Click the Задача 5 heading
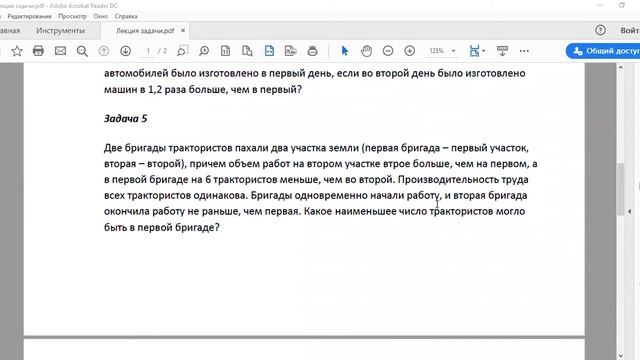Viewport: 640px width, 360px height. (x=125, y=118)
